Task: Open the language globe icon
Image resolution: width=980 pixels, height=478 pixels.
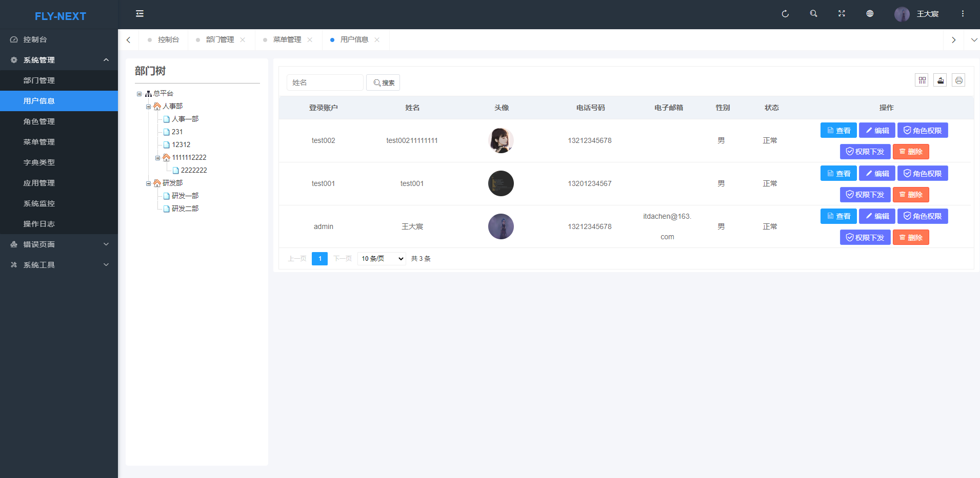Action: pyautogui.click(x=870, y=14)
